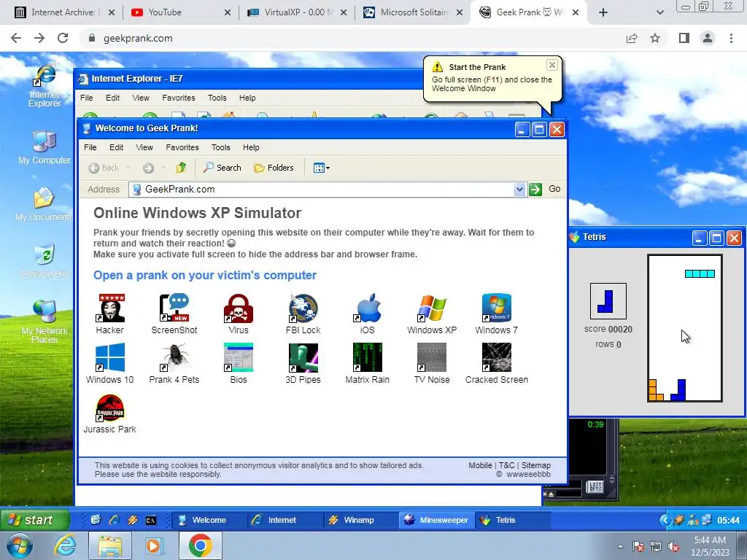
Task: Click the Tetris next-piece preview box
Action: click(608, 301)
